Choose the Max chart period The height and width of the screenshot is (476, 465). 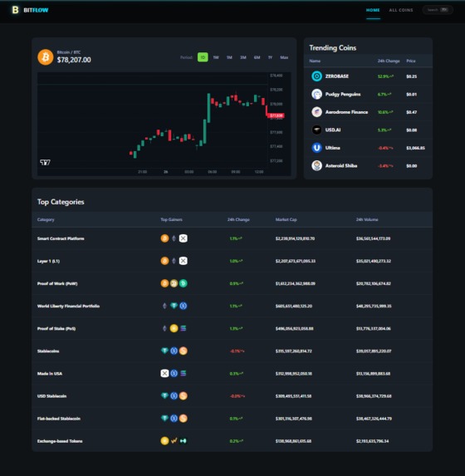[284, 57]
